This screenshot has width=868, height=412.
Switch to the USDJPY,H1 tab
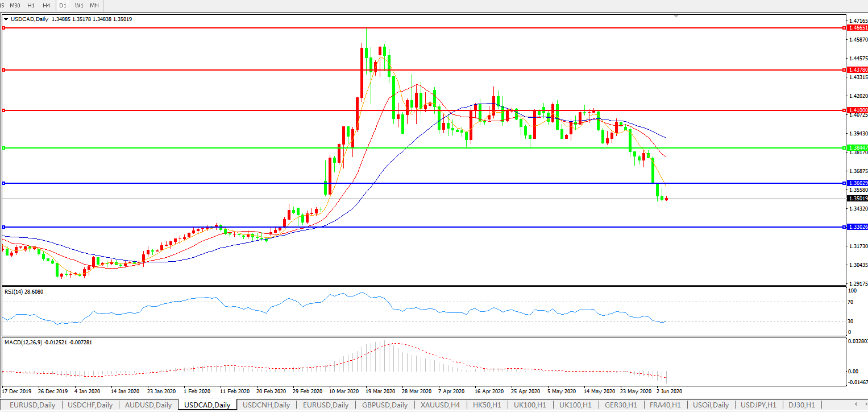(x=754, y=405)
